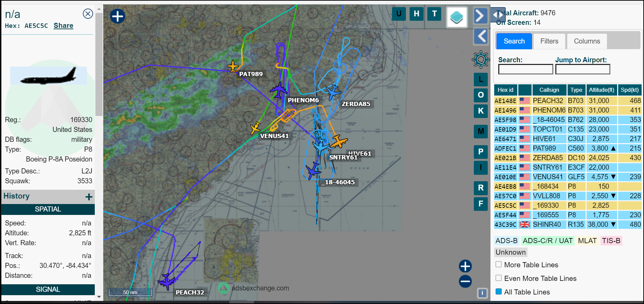Switch to the Search tab
The height and width of the screenshot is (304, 644).
point(514,41)
